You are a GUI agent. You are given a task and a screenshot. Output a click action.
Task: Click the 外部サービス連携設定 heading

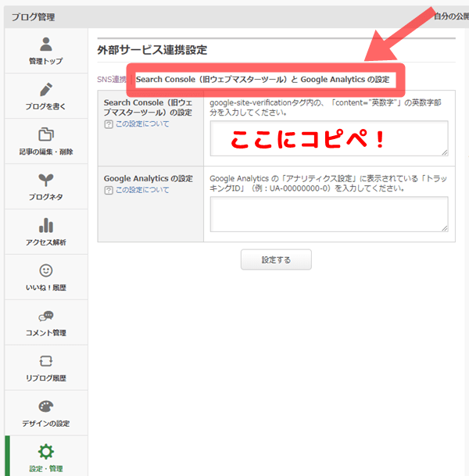coord(152,50)
